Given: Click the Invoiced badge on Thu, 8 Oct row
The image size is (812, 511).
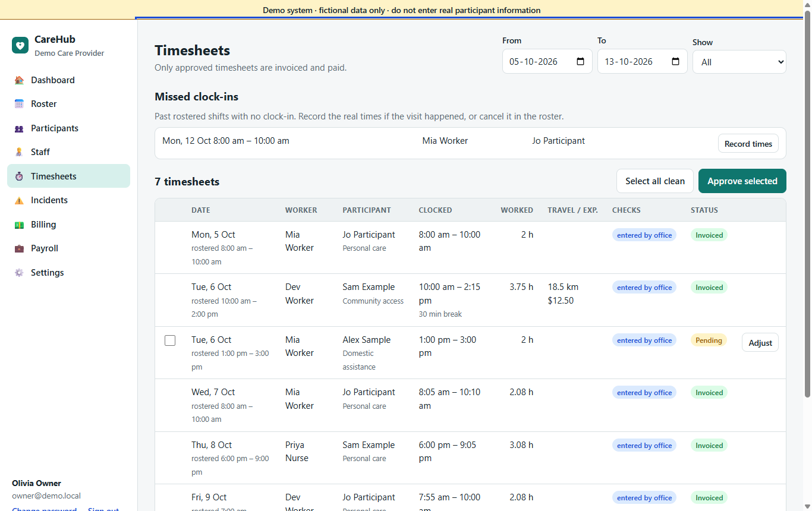Looking at the screenshot, I should pos(709,446).
